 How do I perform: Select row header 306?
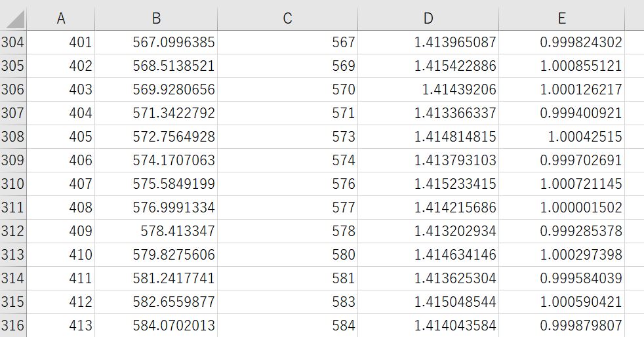point(13,89)
